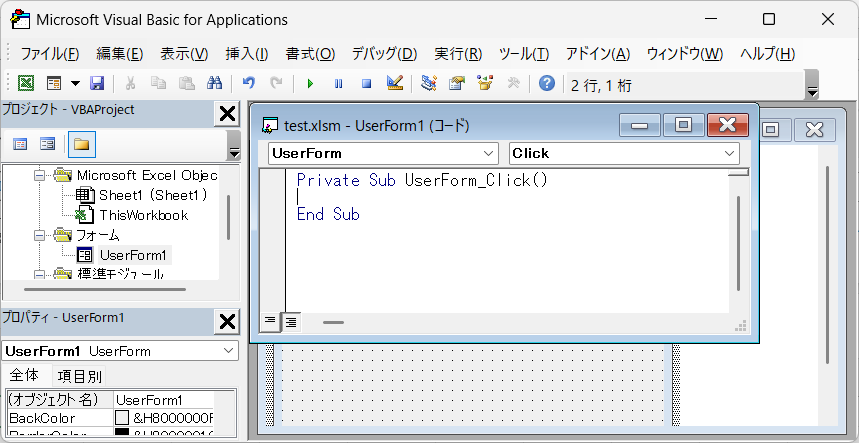Open the 編集(E) menu
The height and width of the screenshot is (443, 859).
click(x=120, y=54)
